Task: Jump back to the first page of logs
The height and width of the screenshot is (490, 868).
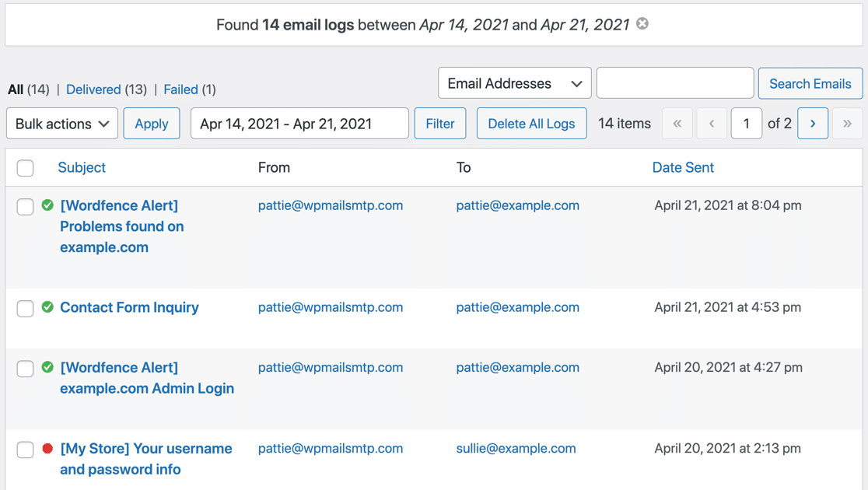Action: click(x=677, y=123)
